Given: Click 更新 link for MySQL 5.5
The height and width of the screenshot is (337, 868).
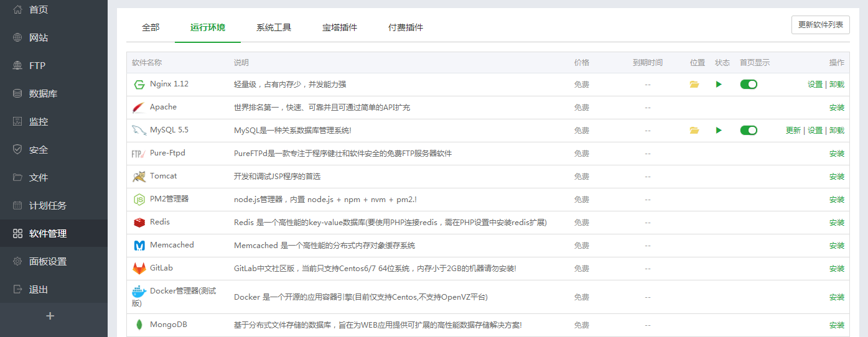Looking at the screenshot, I should pos(793,131).
